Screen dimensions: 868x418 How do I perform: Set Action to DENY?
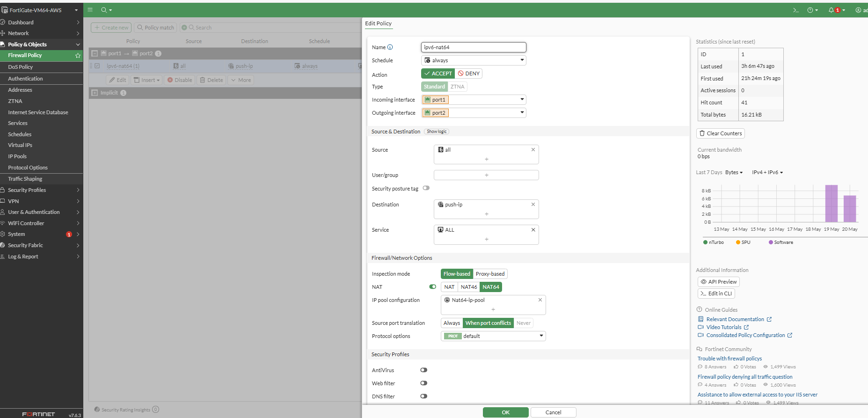coord(468,73)
